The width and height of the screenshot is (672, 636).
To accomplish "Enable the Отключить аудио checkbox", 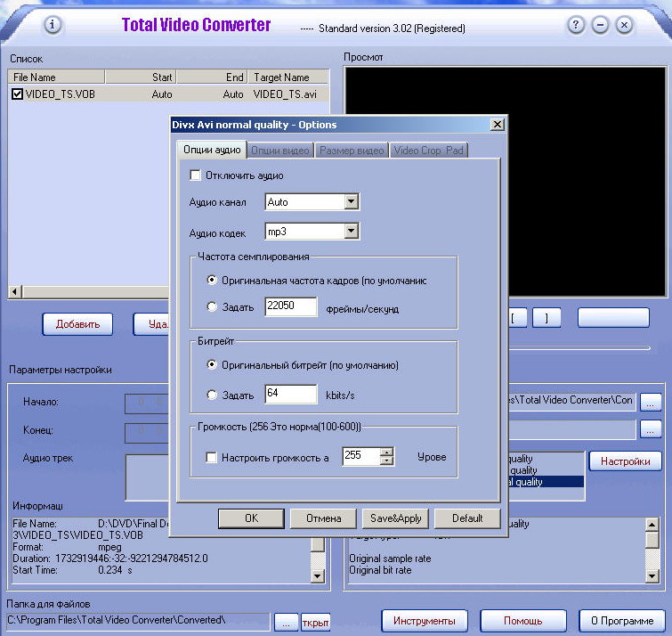I will [x=196, y=175].
